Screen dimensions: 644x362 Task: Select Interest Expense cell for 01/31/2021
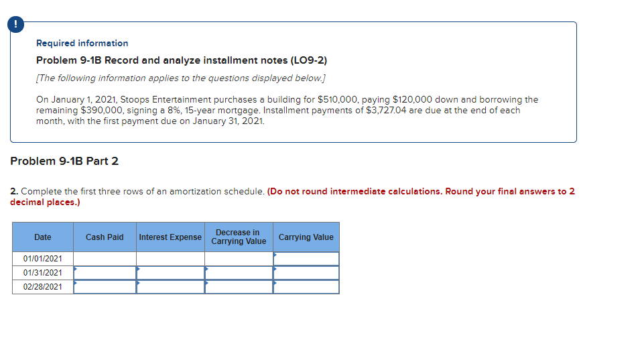(x=170, y=273)
